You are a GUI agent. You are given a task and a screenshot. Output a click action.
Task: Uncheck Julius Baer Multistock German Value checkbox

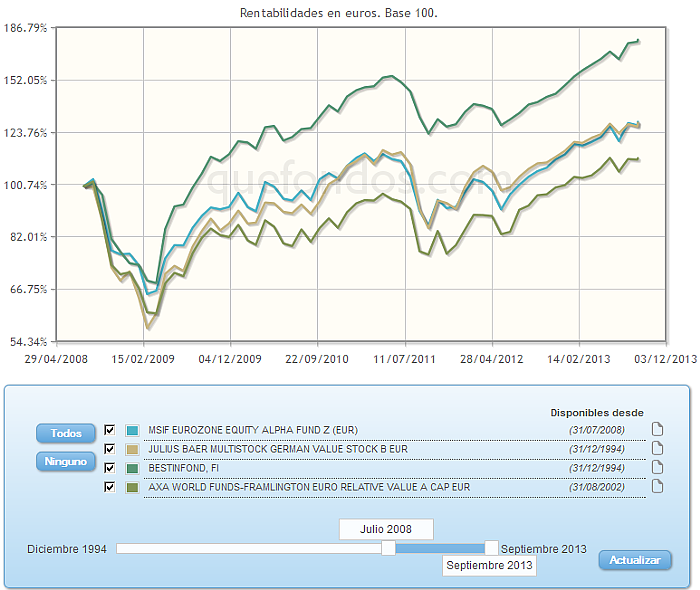click(109, 449)
